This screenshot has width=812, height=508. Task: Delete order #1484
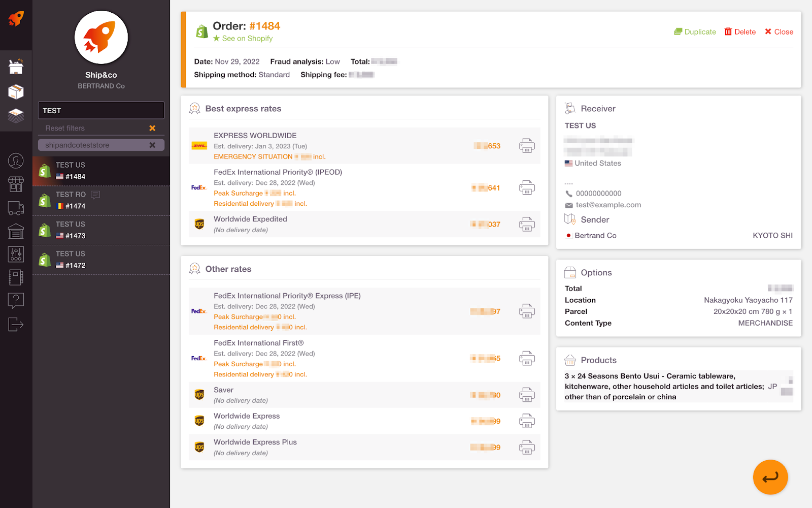pos(740,31)
